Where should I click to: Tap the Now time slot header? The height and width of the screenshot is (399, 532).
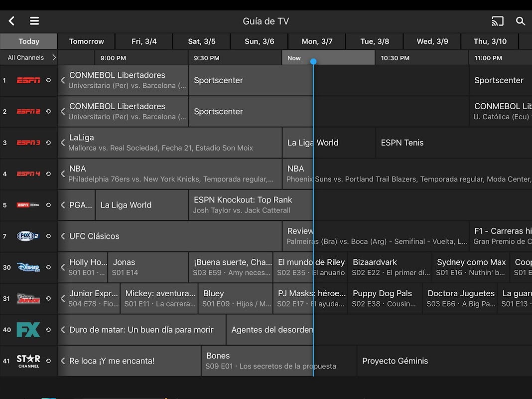[x=328, y=58]
